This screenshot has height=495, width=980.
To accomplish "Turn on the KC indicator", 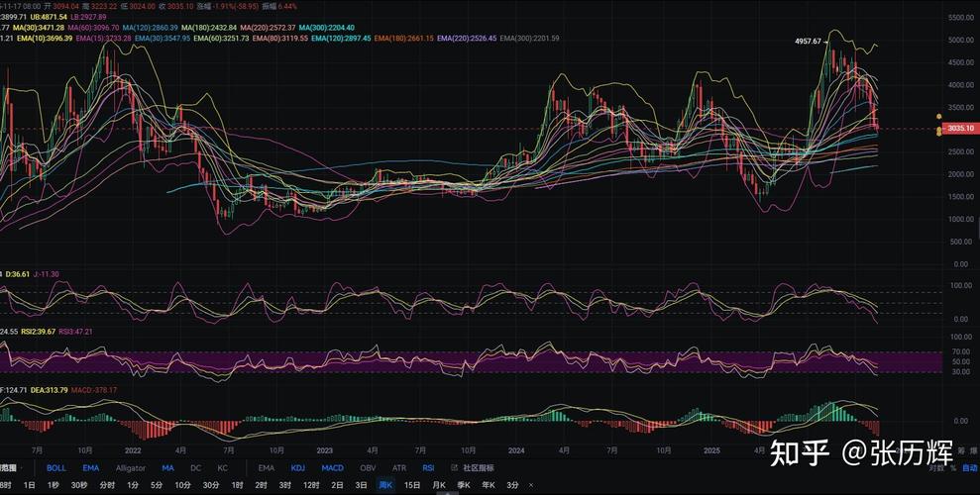I will 222,468.
